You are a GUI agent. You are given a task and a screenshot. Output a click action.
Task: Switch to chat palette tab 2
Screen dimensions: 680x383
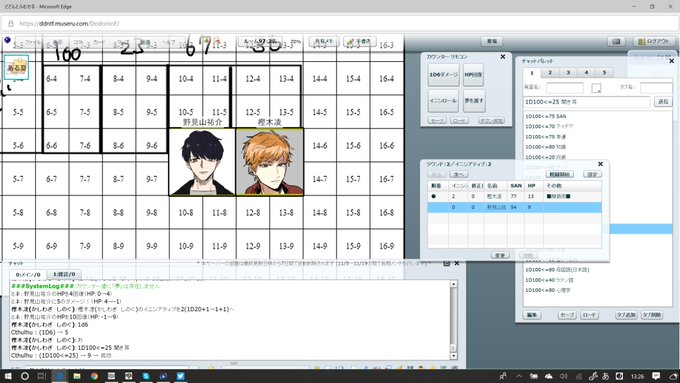[550, 72]
